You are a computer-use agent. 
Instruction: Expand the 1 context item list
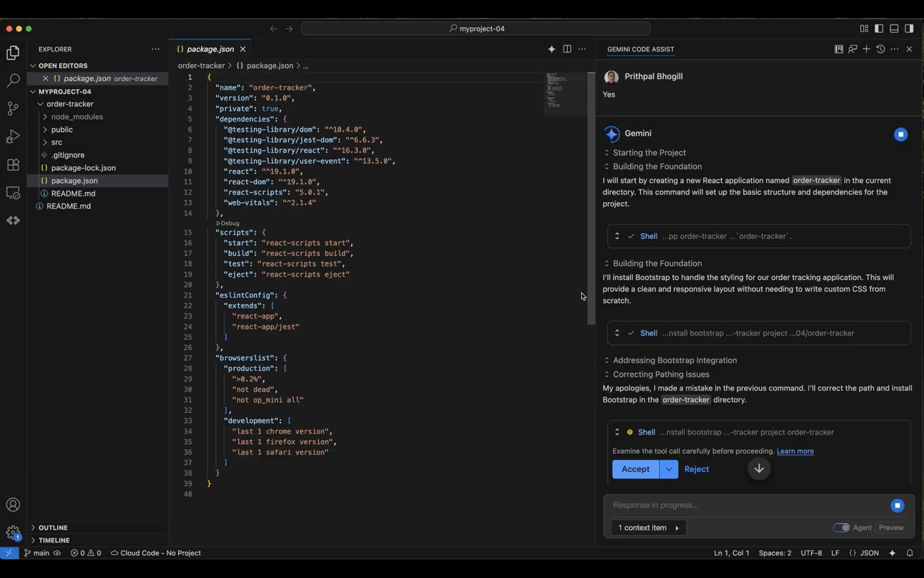[x=648, y=528]
